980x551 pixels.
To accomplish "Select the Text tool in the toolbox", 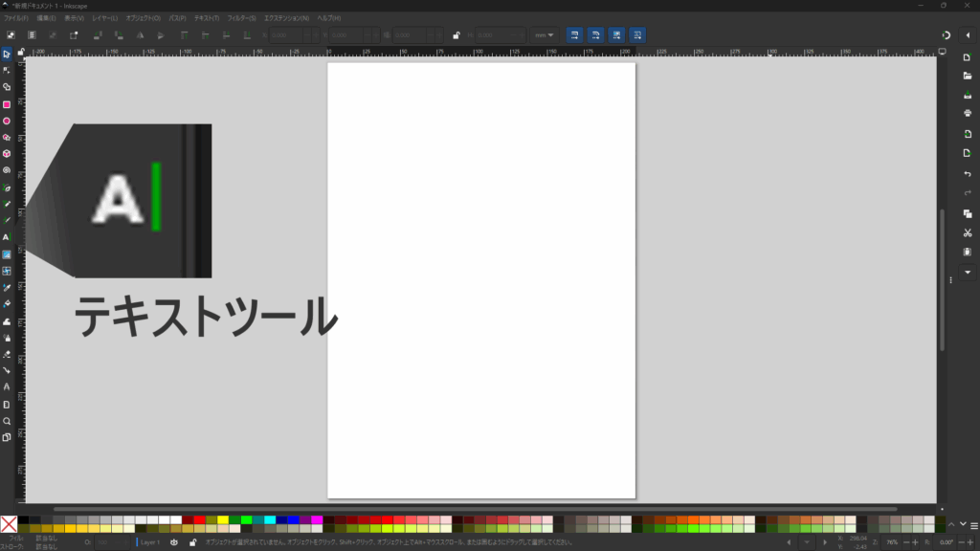I will (7, 236).
